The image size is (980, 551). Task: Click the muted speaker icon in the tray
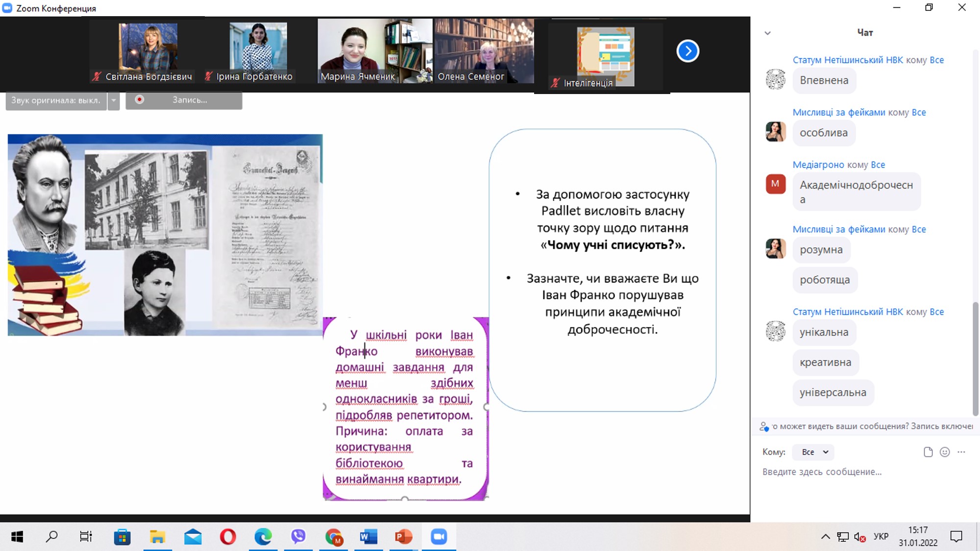[x=859, y=537]
